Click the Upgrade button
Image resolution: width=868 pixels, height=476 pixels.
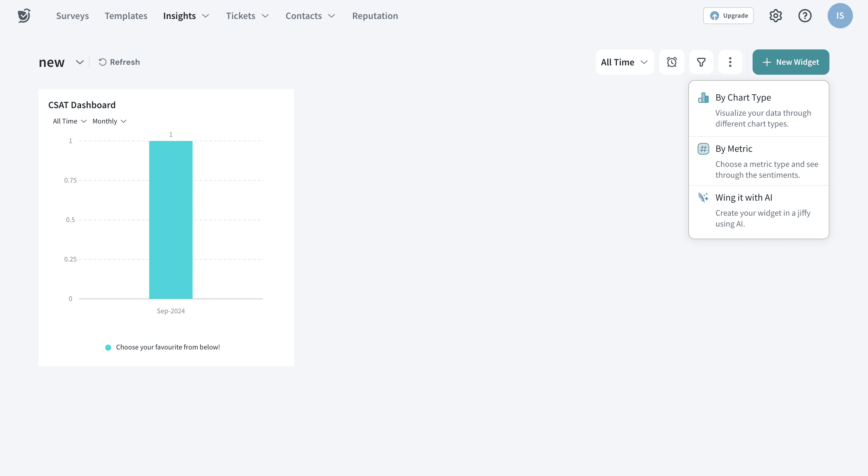click(x=728, y=16)
